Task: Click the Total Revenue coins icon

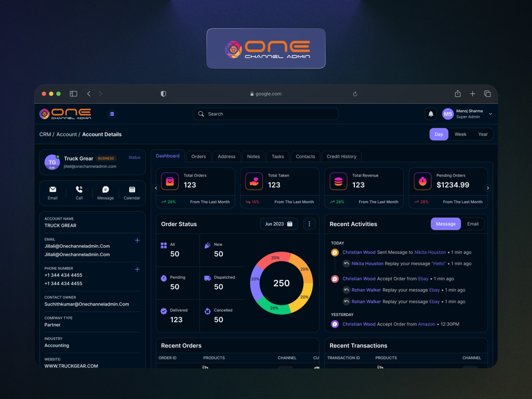Action: pos(338,181)
